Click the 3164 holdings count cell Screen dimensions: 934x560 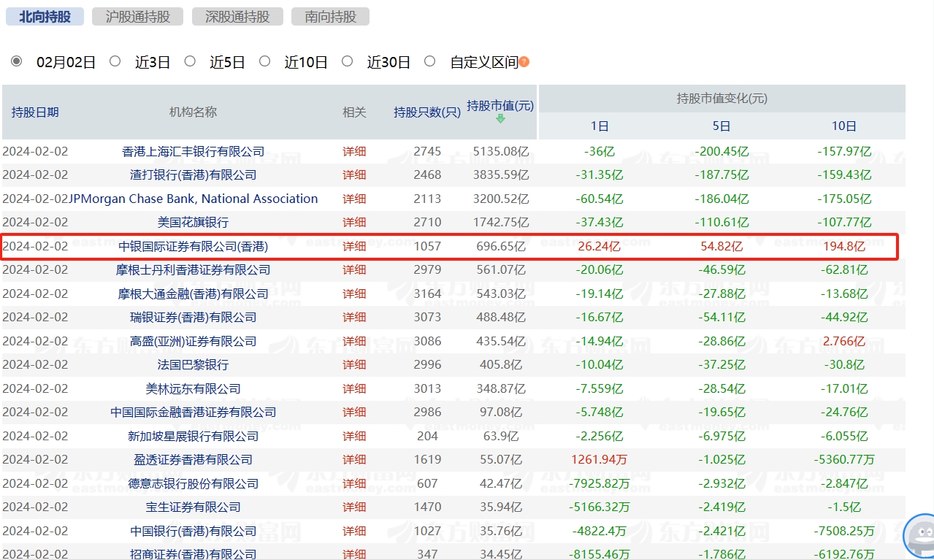coord(427,294)
